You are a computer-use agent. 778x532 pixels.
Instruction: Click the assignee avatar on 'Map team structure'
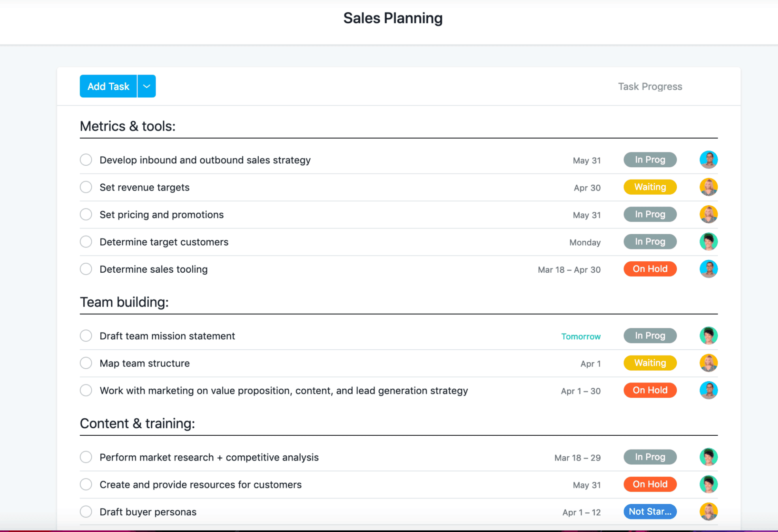coord(708,363)
